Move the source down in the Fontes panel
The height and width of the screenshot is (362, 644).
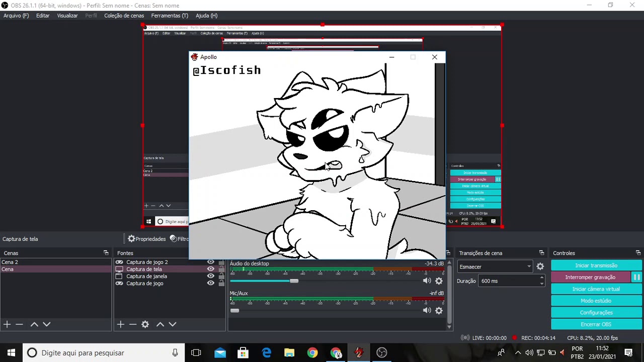[173, 324]
